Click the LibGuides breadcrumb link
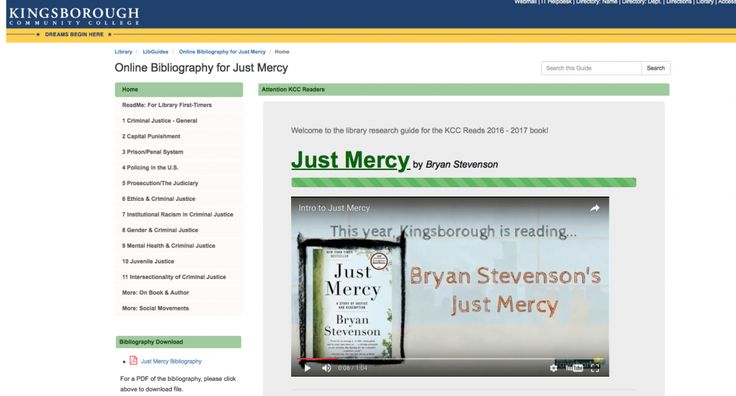The height and width of the screenshot is (396, 736). [x=155, y=52]
